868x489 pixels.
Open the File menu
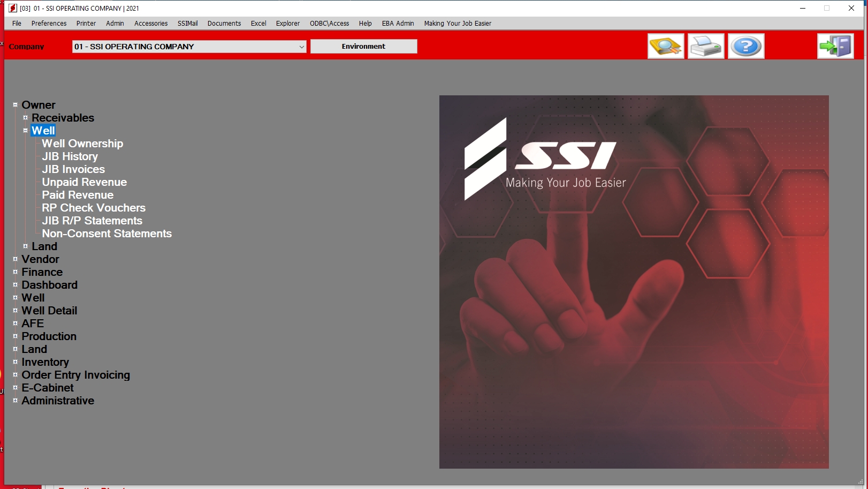(17, 24)
